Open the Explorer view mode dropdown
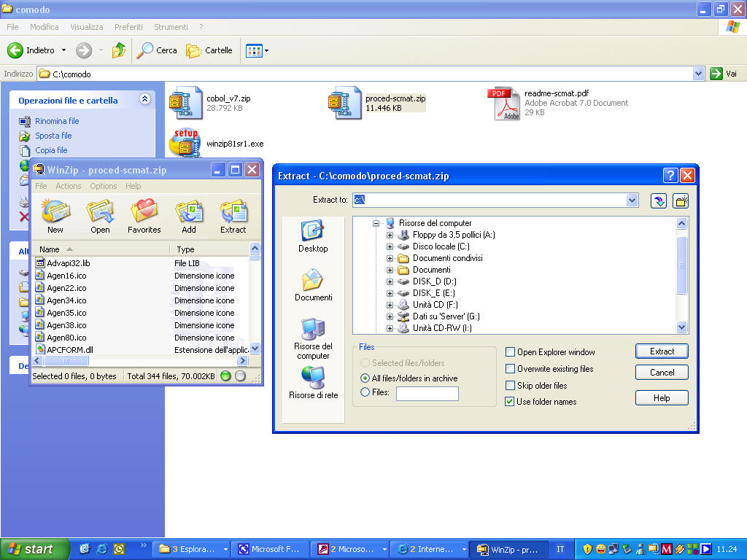The image size is (747, 560). pyautogui.click(x=266, y=50)
